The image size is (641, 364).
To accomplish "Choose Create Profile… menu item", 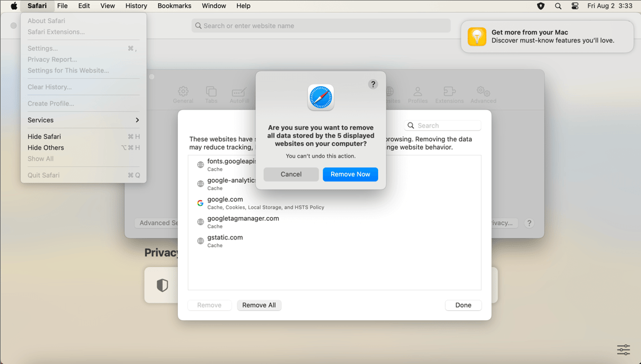I will (x=83, y=103).
